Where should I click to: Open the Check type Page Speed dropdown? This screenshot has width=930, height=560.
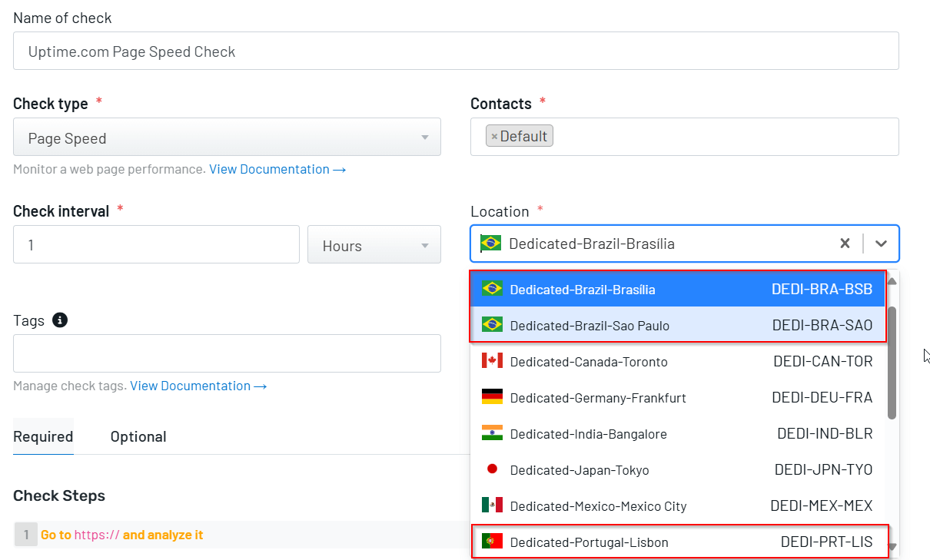pos(227,138)
